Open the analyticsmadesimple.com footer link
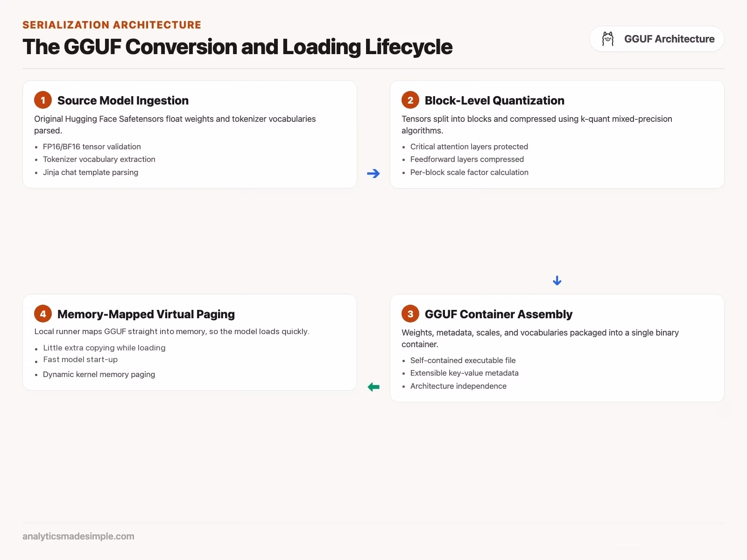 pos(78,536)
